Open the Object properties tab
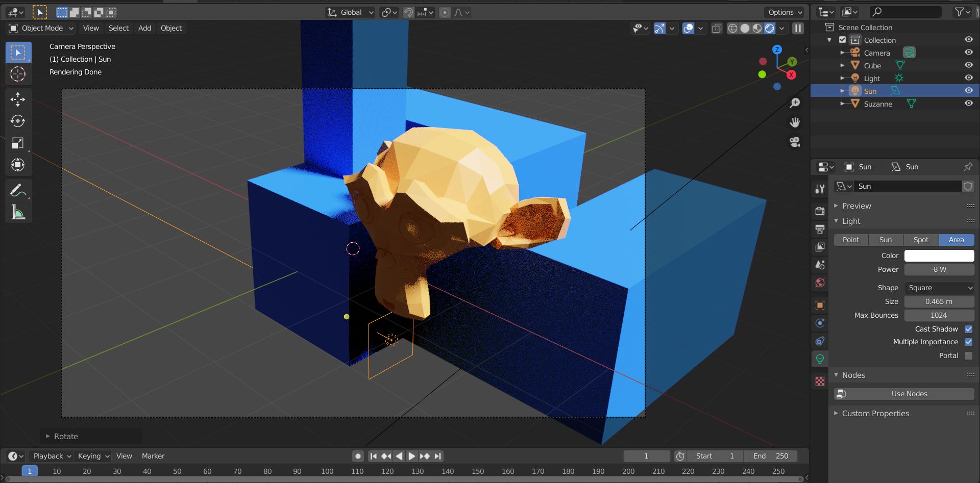The height and width of the screenshot is (483, 980). tap(820, 305)
